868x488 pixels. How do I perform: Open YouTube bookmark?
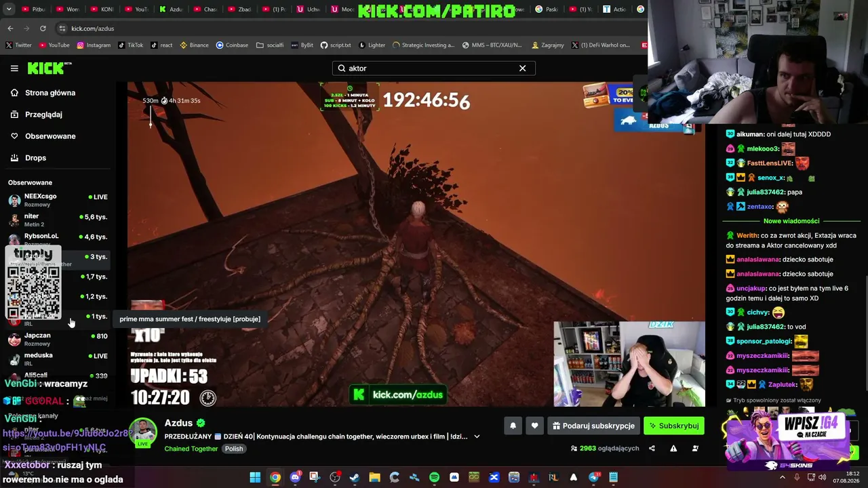click(54, 45)
